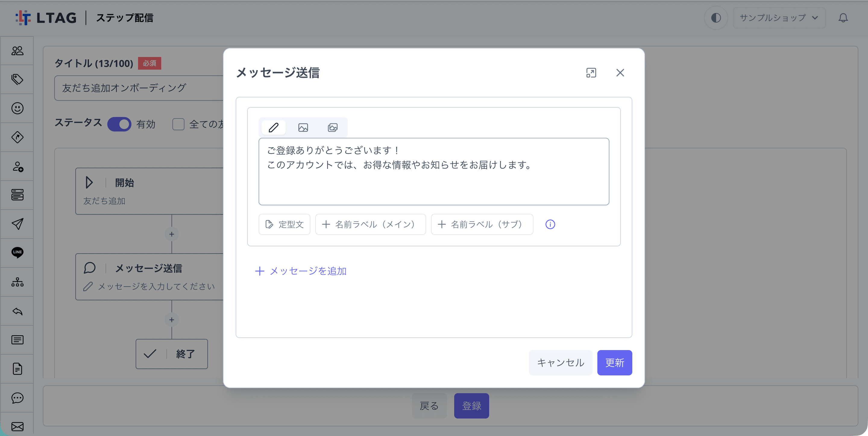Insert 名前ラベル（メイン）
Viewport: 868px width, 436px height.
coord(370,224)
